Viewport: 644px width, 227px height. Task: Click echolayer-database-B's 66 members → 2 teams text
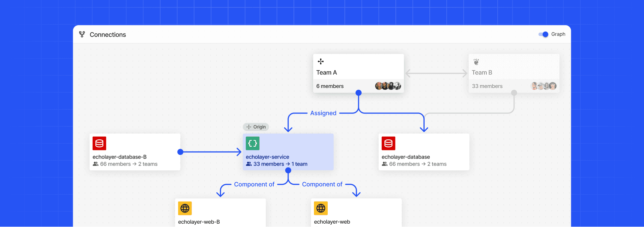point(128,164)
